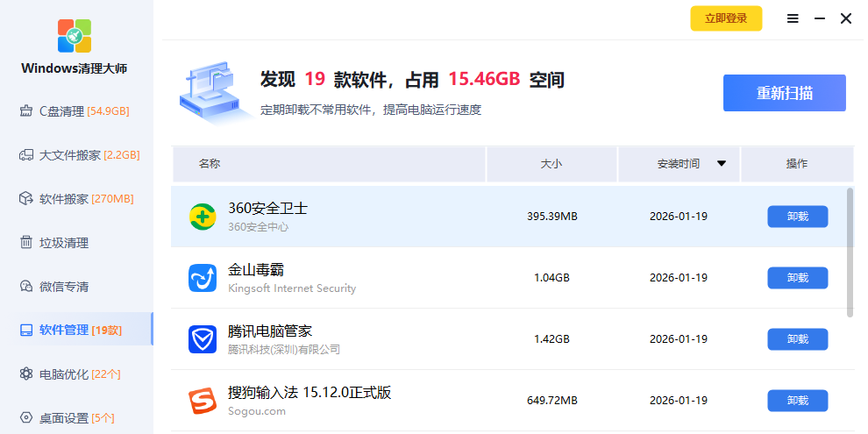Click the 金山毒霸 app icon
Viewport: 868px width, 434px height.
[203, 278]
